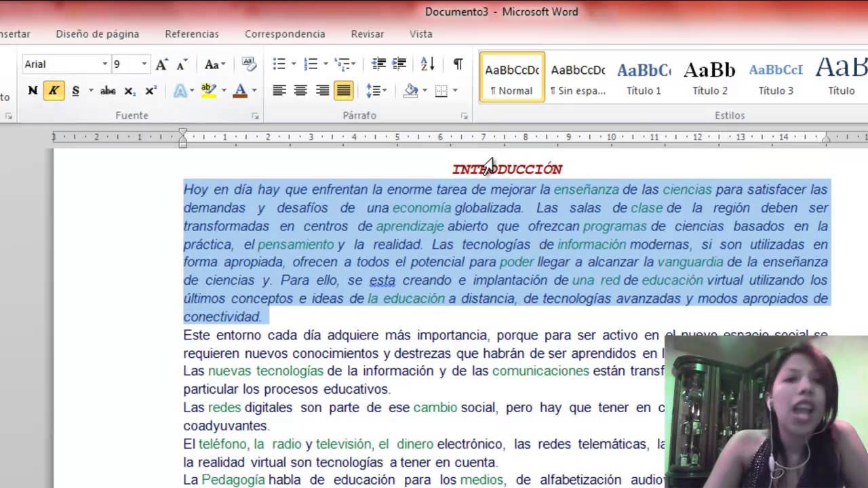Open the Correspondencia tab

coord(285,34)
